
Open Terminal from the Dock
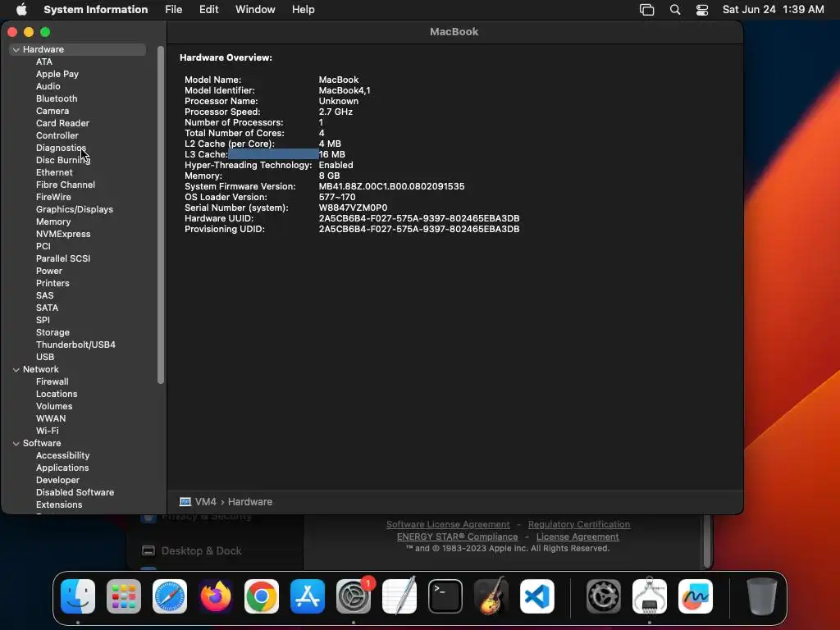point(445,596)
